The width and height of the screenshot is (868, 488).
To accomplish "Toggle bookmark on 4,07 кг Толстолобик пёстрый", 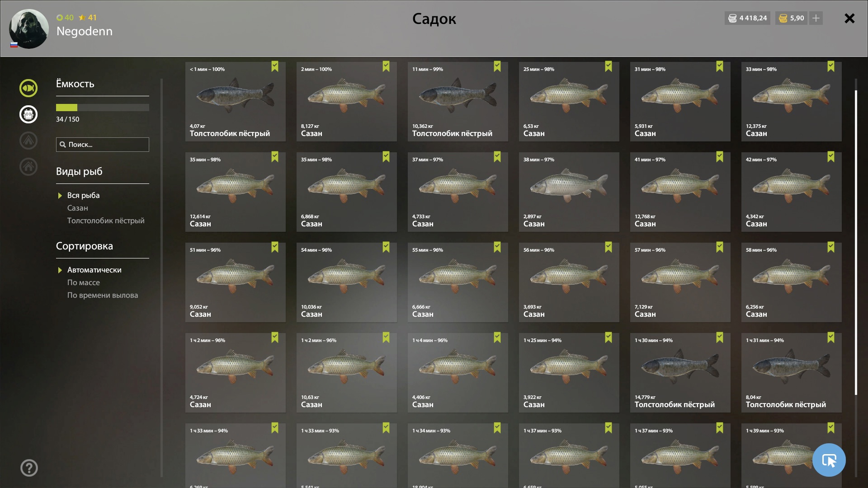I will 275,67.
